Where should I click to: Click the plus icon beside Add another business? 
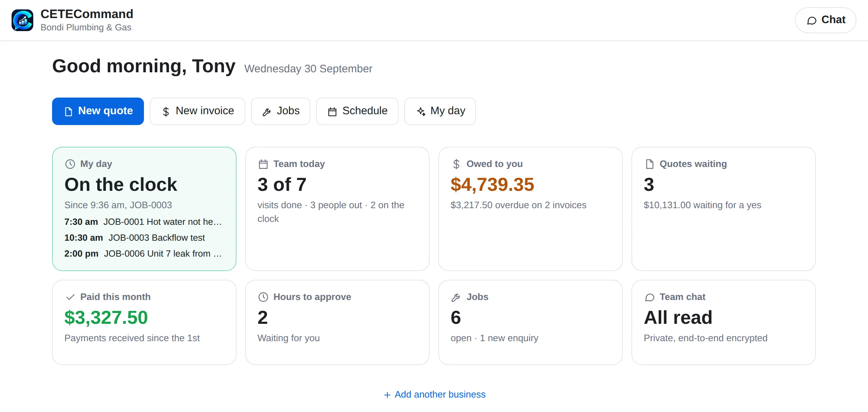pyautogui.click(x=387, y=395)
